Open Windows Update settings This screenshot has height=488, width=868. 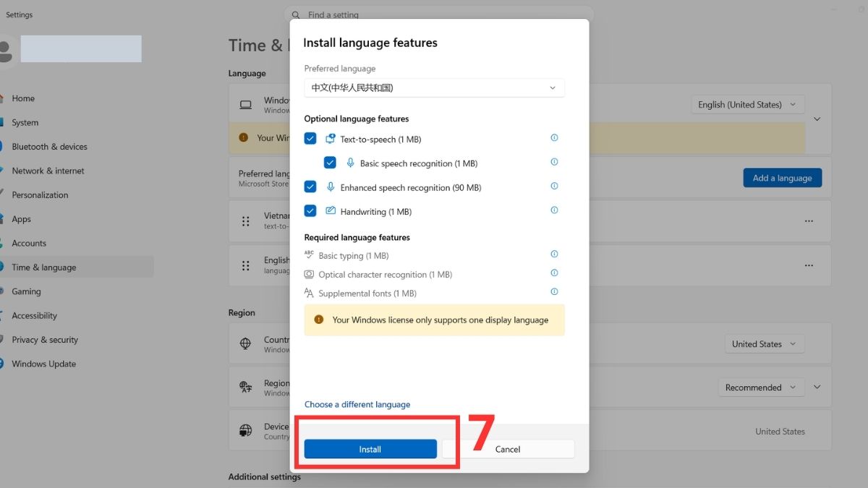[x=43, y=364]
